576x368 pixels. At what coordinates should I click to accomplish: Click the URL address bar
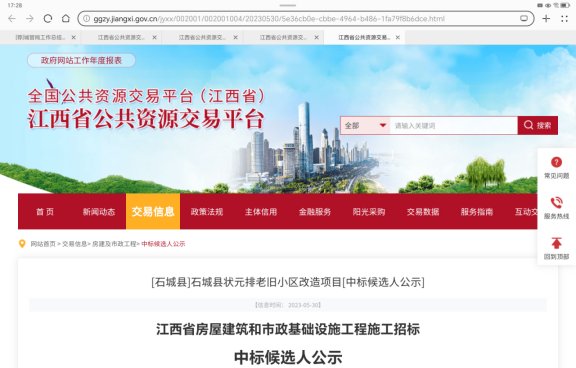point(301,18)
